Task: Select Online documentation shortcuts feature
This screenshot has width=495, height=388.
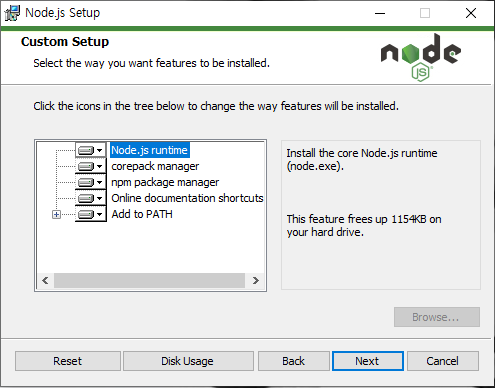Action: point(187,198)
